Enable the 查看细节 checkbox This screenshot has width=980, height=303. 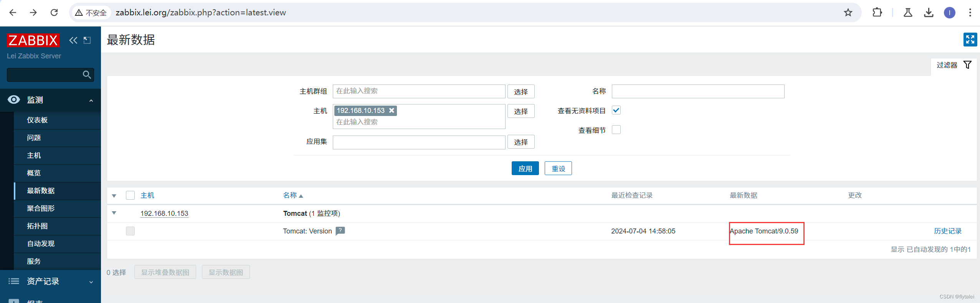pos(616,130)
